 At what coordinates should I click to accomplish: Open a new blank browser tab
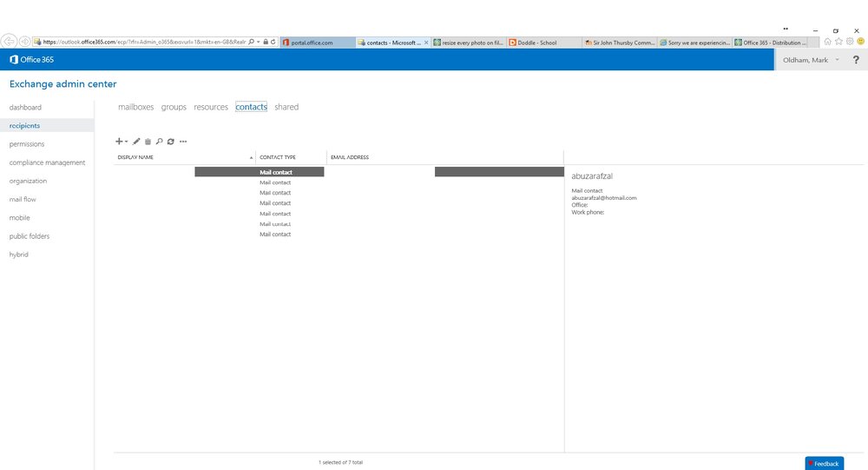[x=813, y=43]
